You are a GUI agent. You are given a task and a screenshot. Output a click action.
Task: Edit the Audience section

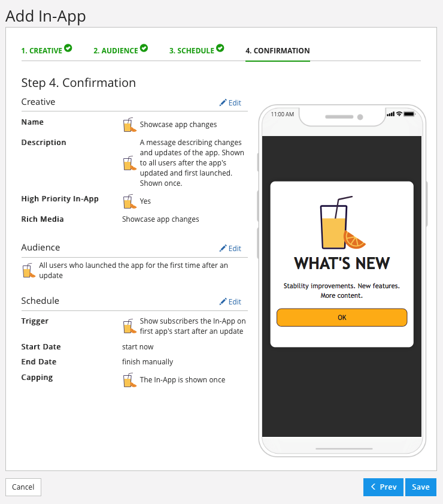click(230, 249)
